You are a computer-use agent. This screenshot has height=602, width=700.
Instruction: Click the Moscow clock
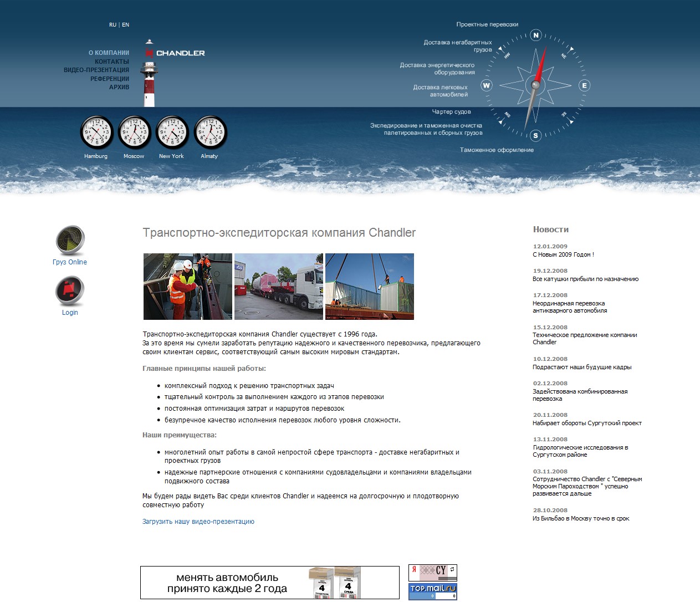135,132
